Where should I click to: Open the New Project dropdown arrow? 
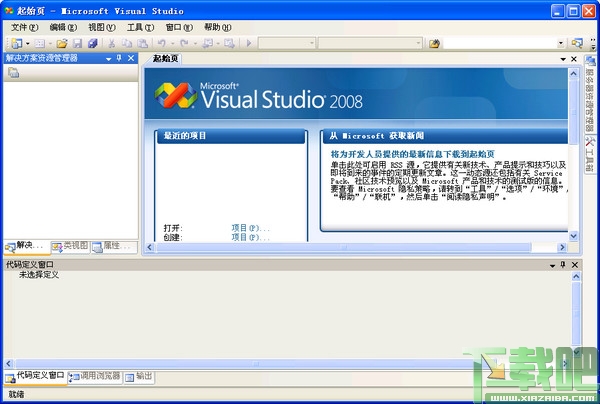27,44
